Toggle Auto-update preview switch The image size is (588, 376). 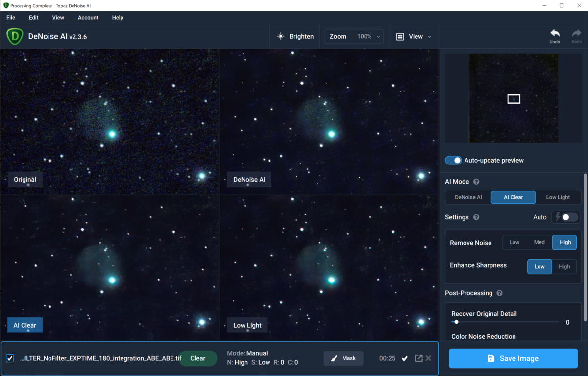[x=453, y=160]
